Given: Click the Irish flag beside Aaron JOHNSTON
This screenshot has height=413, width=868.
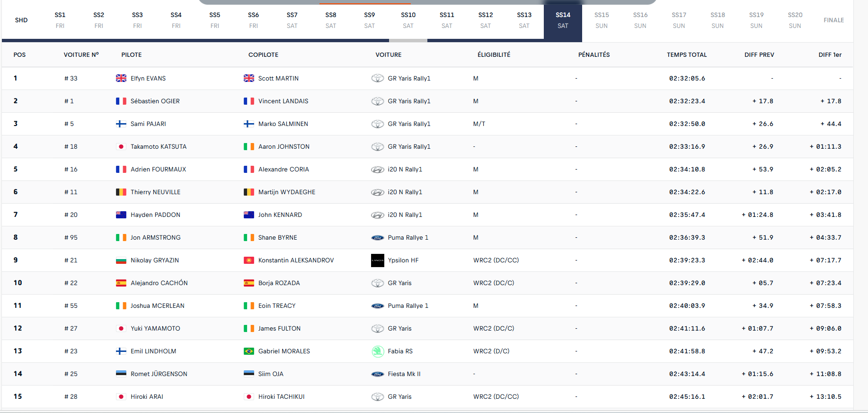Looking at the screenshot, I should tap(249, 146).
